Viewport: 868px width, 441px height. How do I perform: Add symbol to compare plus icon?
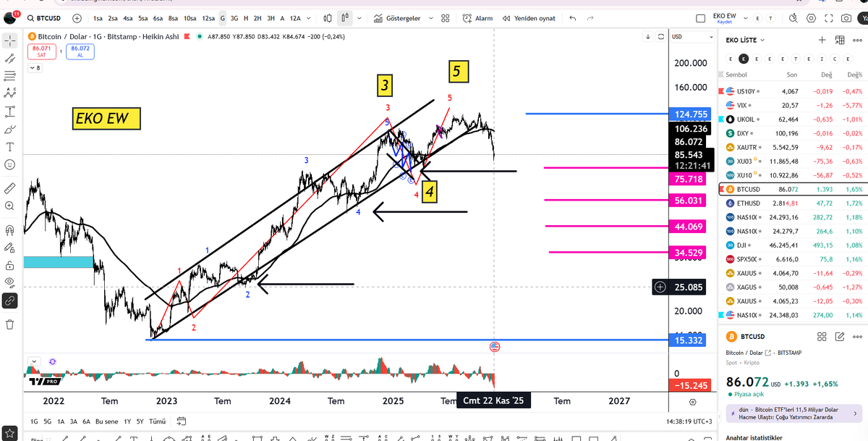click(78, 18)
